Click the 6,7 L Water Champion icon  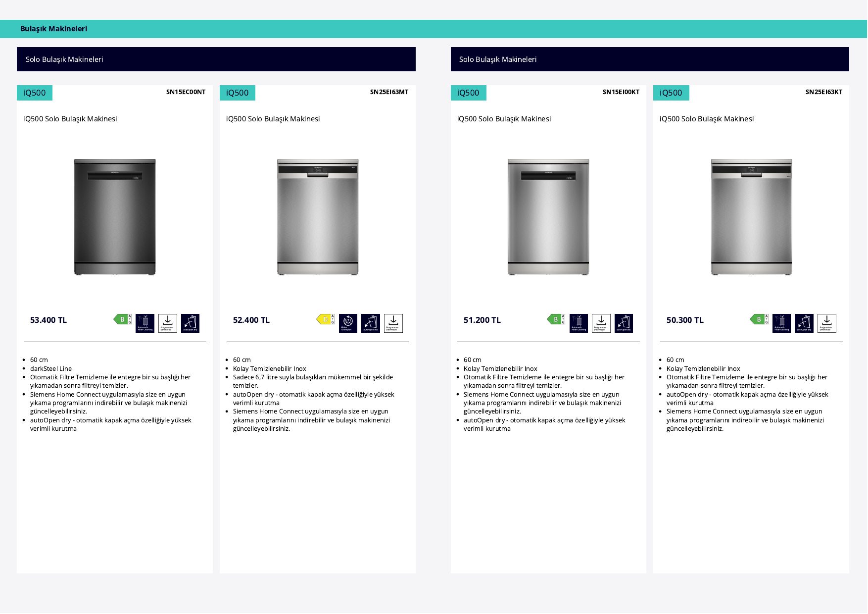click(x=348, y=323)
